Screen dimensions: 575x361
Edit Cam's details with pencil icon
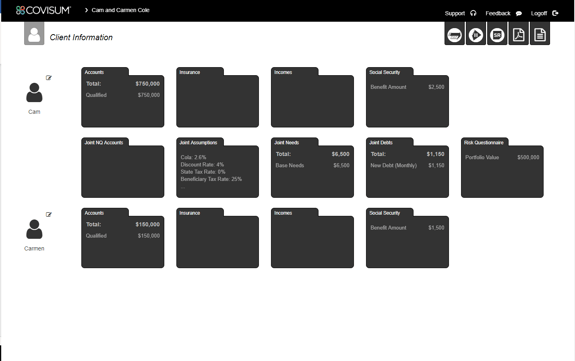(48, 77)
